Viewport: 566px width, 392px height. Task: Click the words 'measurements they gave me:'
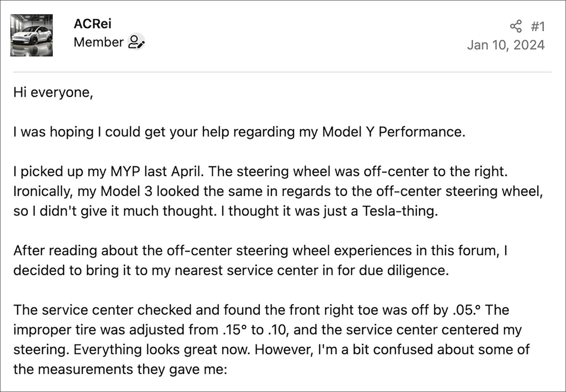tap(132, 369)
